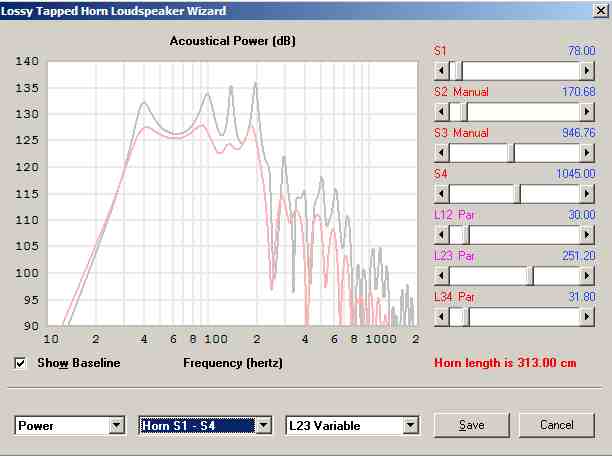The width and height of the screenshot is (612, 456).
Task: Click the L34 value 31.80
Action: click(582, 297)
